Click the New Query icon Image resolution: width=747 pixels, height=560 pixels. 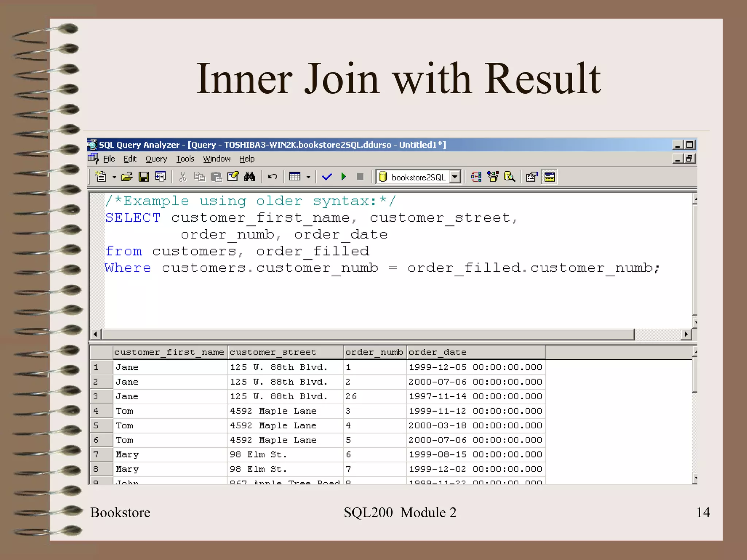click(101, 177)
